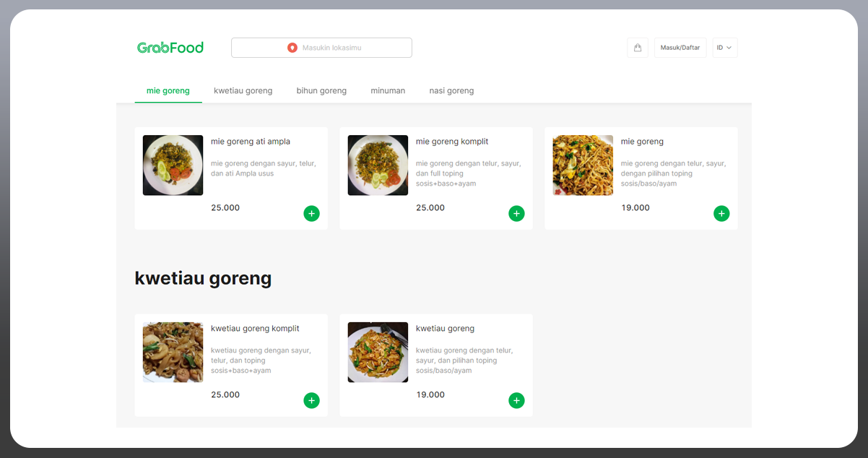
Task: Select the mie goreng tab
Action: click(x=168, y=91)
